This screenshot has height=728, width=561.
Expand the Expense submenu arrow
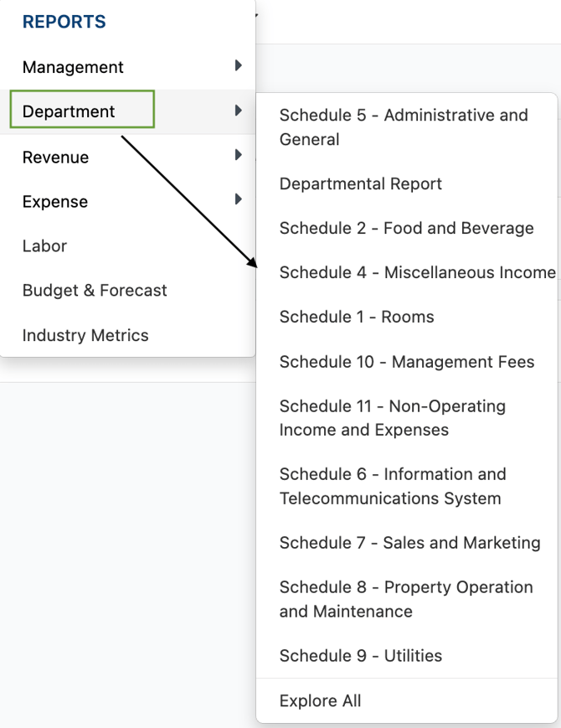(239, 199)
